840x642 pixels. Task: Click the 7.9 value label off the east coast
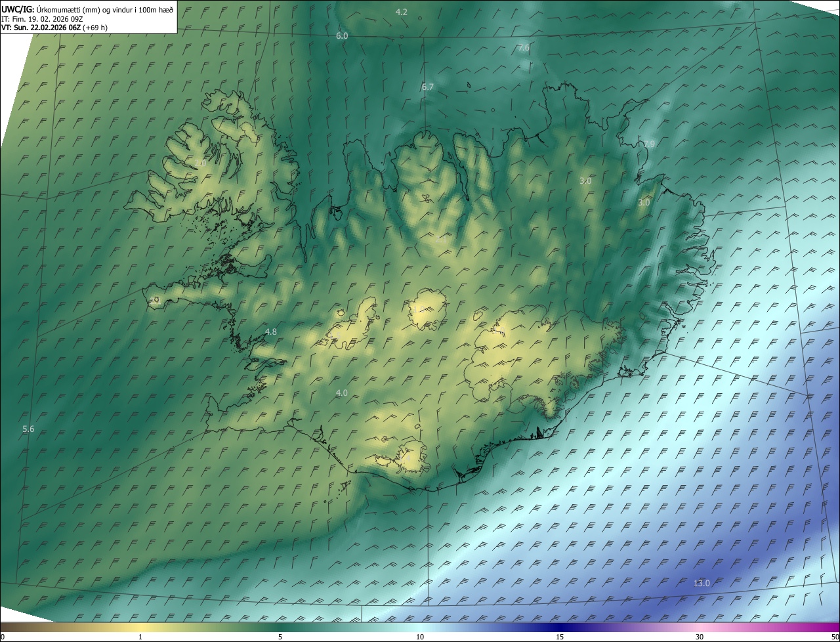tap(649, 144)
